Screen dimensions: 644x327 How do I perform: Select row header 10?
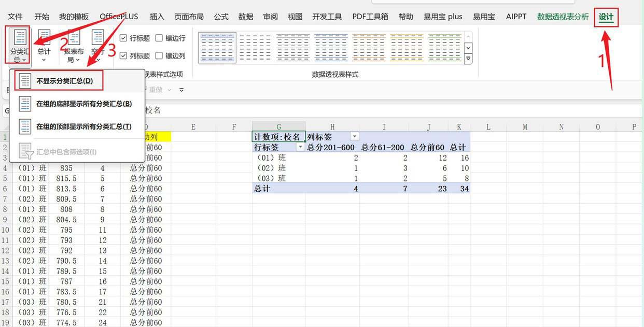(5, 230)
